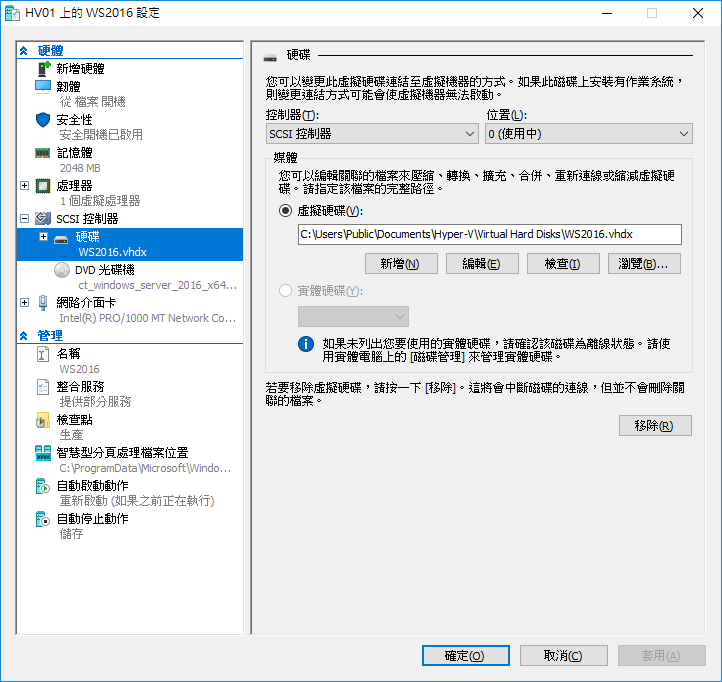Viewport: 722px width, 682px height.
Task: Click the 硬碟 hard drive icon in tree
Action: [61, 239]
